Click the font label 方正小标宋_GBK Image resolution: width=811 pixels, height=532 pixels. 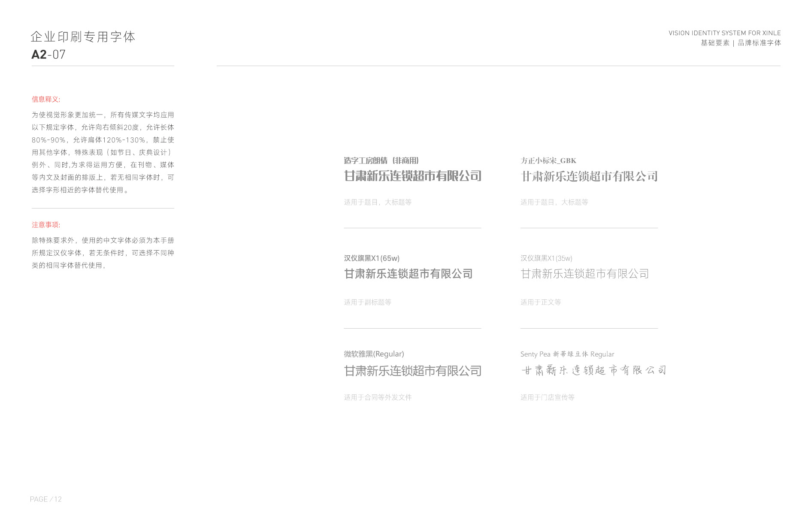[x=548, y=160]
